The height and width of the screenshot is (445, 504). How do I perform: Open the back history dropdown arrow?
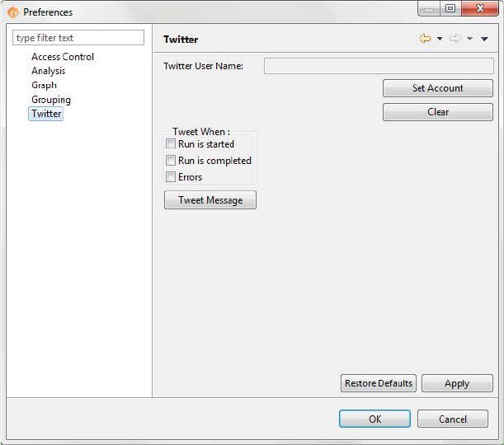440,39
